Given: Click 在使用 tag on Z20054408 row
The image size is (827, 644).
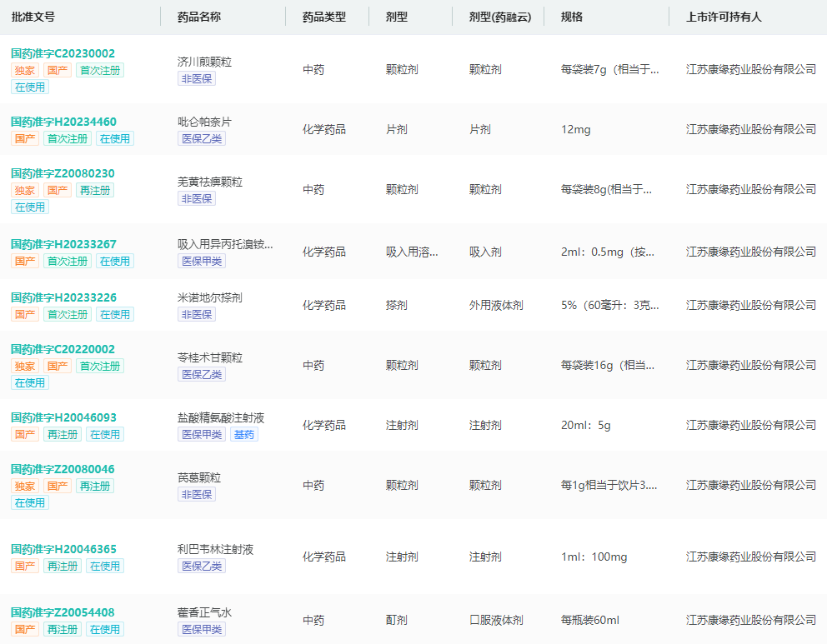Looking at the screenshot, I should (105, 630).
